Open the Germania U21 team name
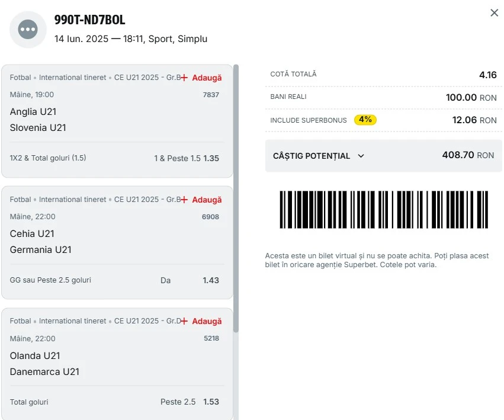This screenshot has height=420, width=504. 40,249
